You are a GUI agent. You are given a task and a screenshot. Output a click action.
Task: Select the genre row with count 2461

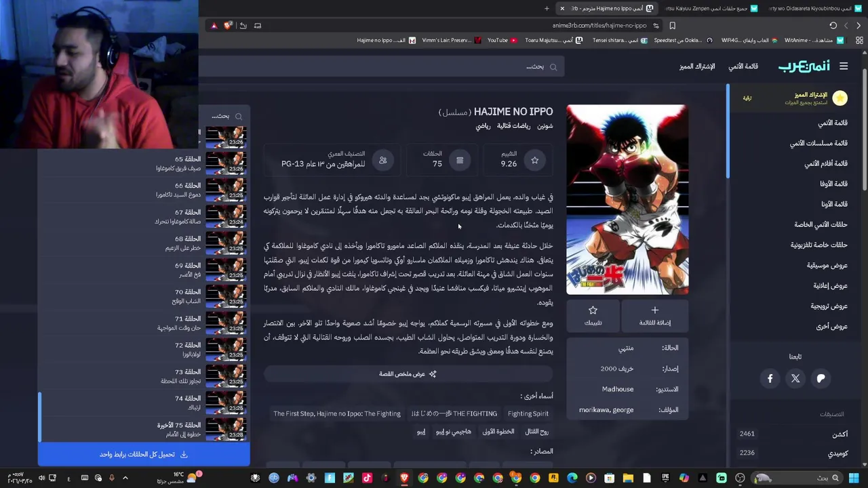[x=793, y=434]
